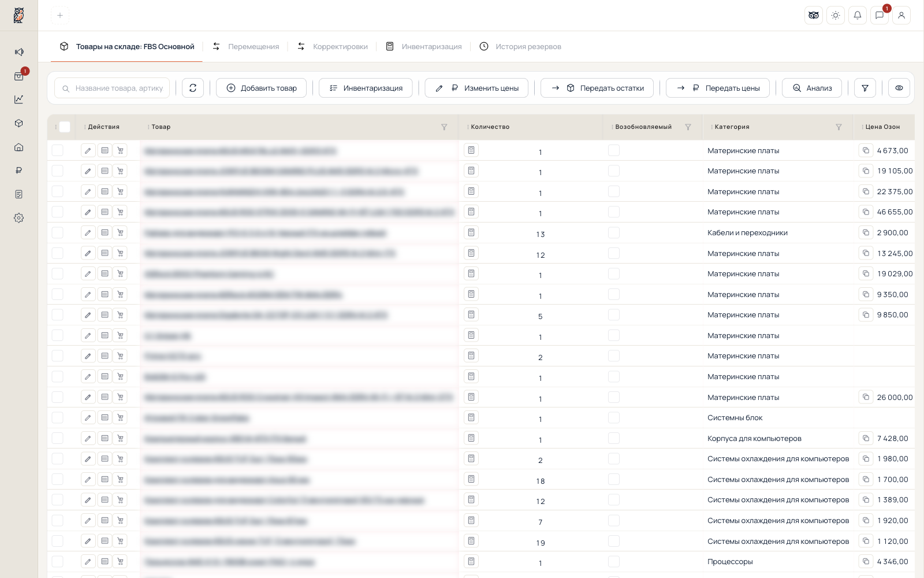Image resolution: width=924 pixels, height=578 pixels.
Task: Open the Товар column filter
Action: (444, 127)
